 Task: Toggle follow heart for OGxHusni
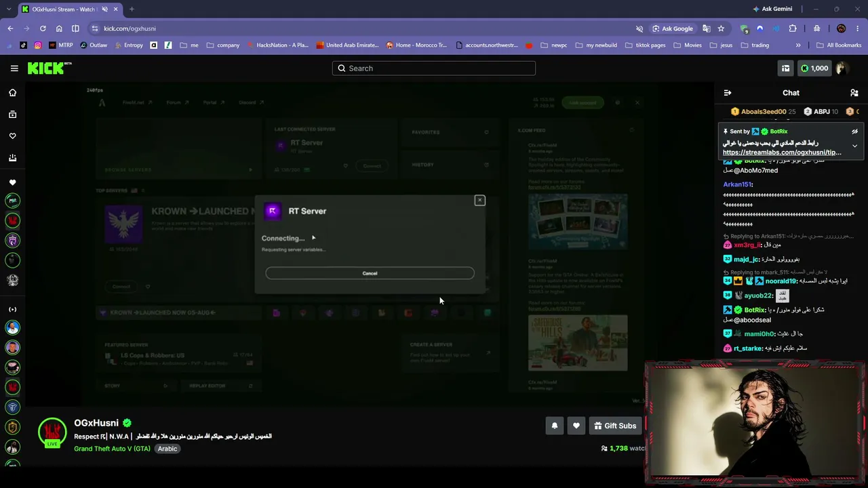576,426
